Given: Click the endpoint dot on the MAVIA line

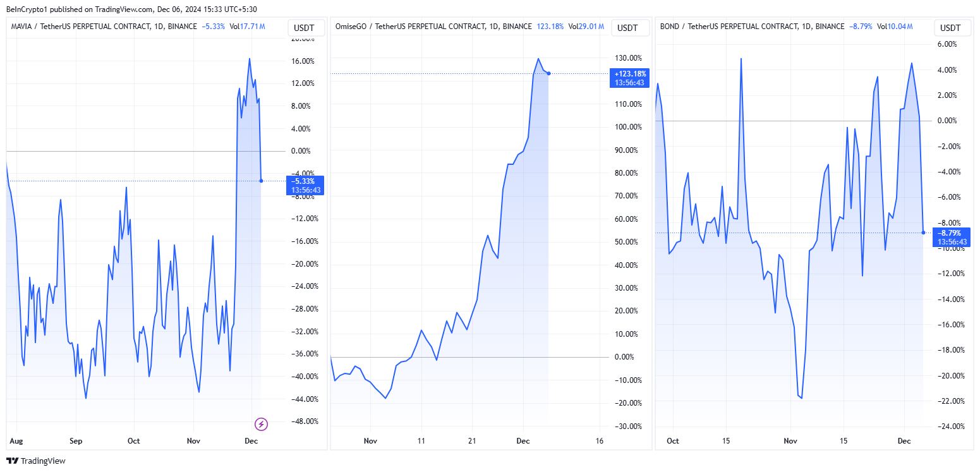Looking at the screenshot, I should click(261, 181).
